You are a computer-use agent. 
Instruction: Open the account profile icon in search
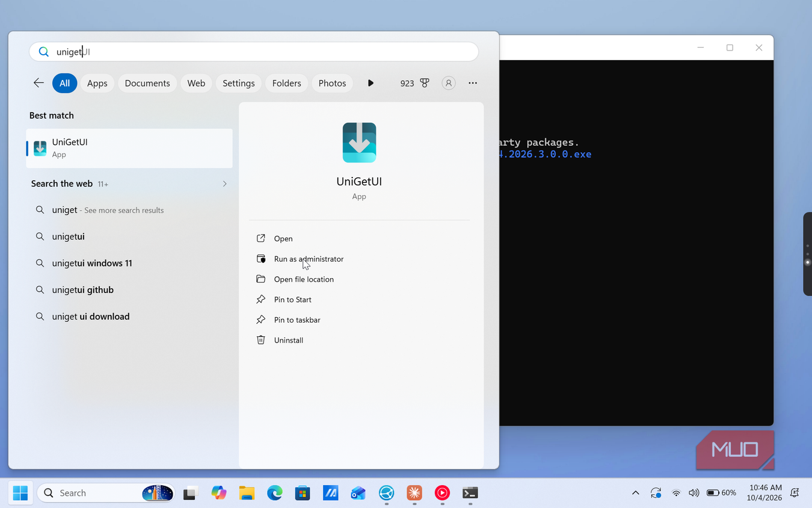[x=448, y=83]
